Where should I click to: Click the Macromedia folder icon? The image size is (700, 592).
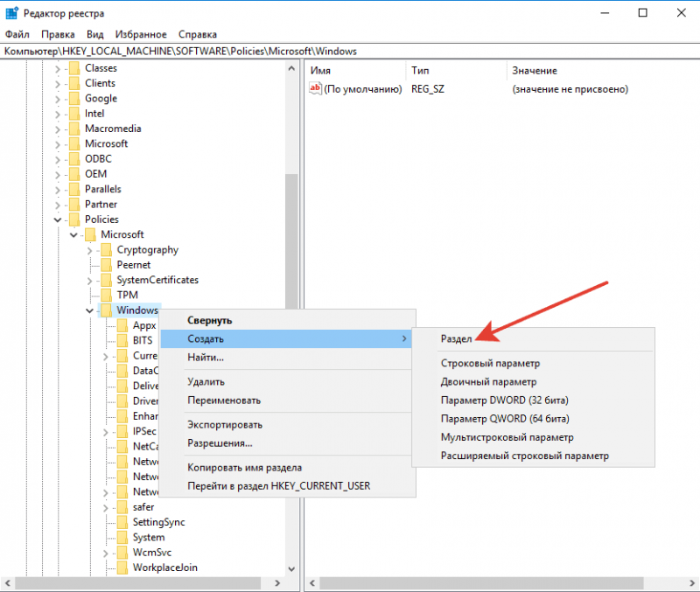point(74,129)
